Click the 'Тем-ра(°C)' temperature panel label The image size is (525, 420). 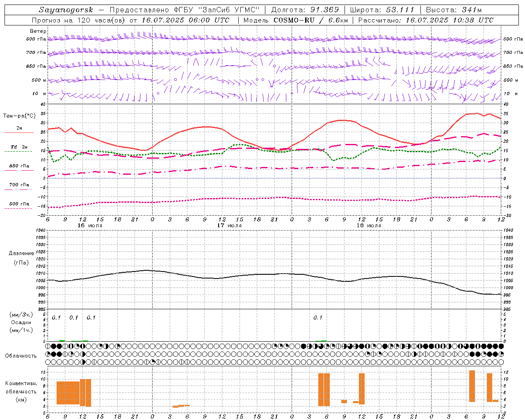pyautogui.click(x=19, y=116)
